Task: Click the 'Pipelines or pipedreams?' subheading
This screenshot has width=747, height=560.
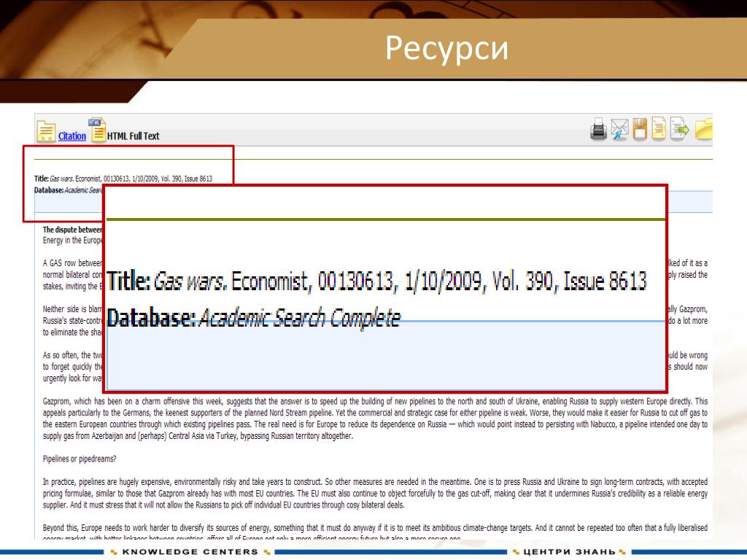Action: coord(80,459)
